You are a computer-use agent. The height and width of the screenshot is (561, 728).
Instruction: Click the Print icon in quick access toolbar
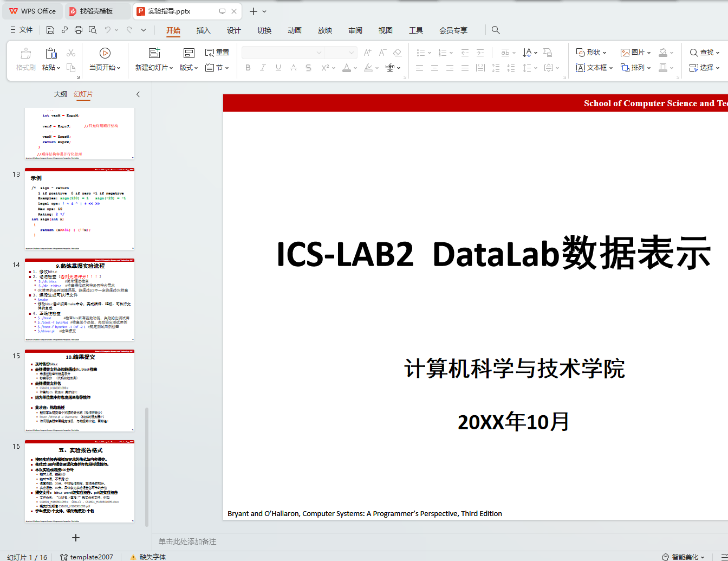coord(79,30)
